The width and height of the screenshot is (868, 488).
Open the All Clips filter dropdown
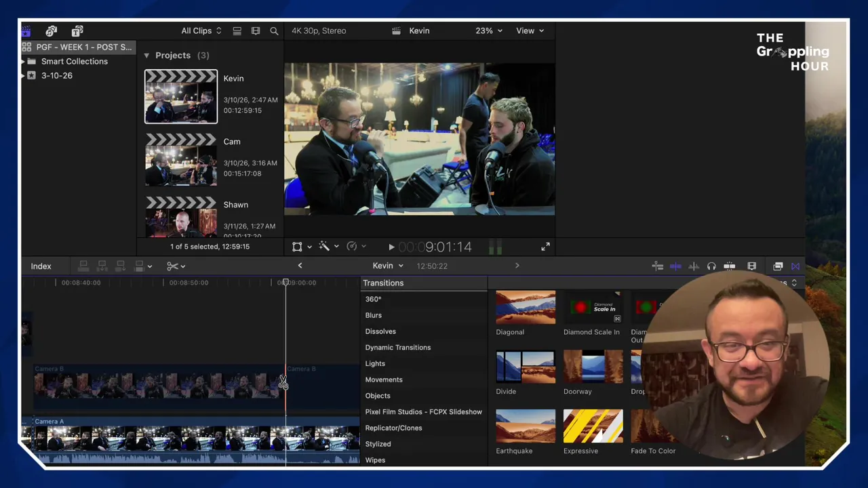click(x=201, y=30)
